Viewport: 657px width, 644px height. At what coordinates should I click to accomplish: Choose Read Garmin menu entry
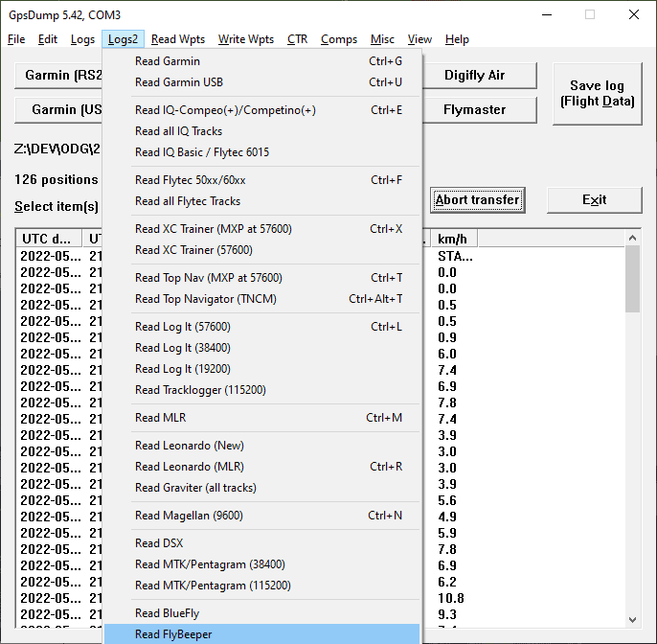[x=261, y=61]
